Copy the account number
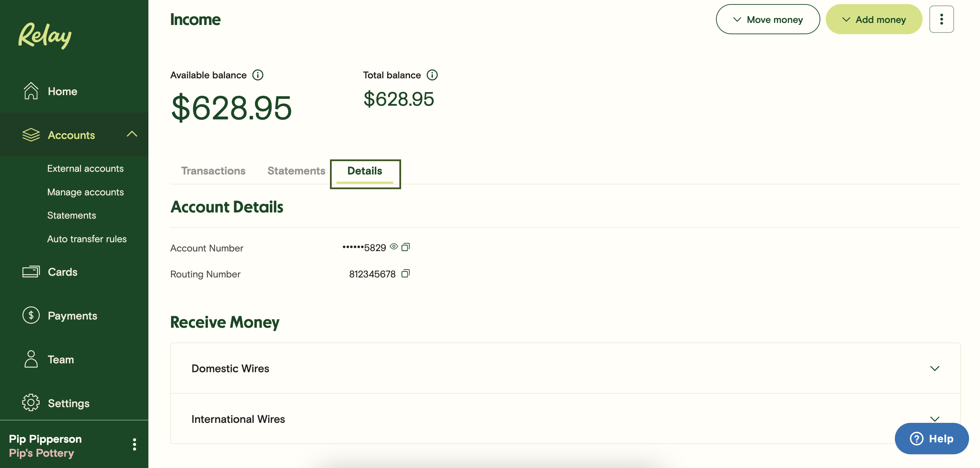The width and height of the screenshot is (980, 468). [x=406, y=247]
